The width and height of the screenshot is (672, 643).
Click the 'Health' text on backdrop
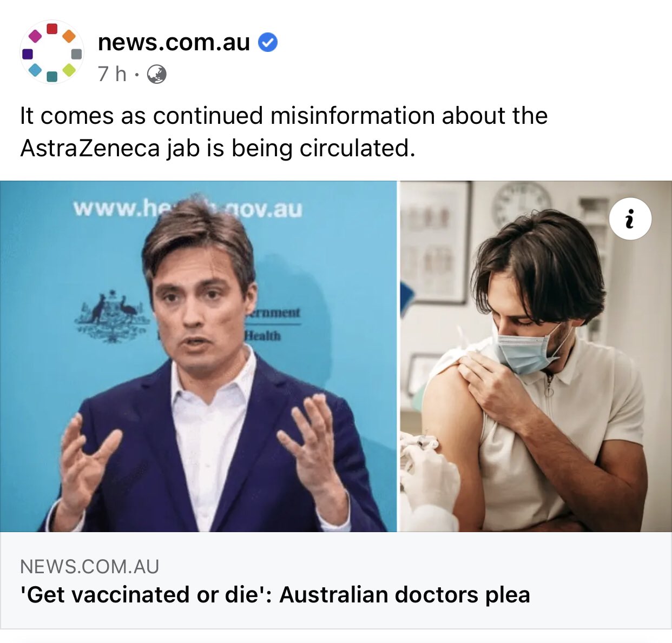click(x=263, y=336)
